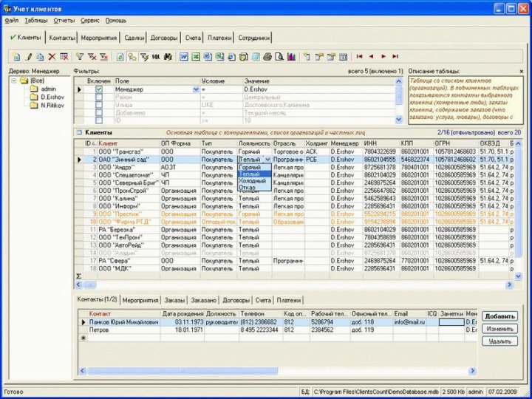The height and width of the screenshot is (399, 532).
Task: Export to Word using the W icon
Action: [184, 57]
